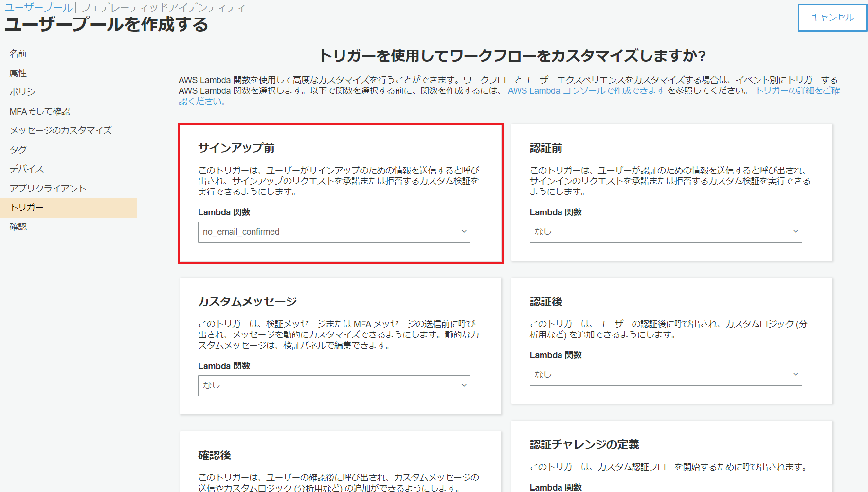
Task: Expand the 認証後 Lambda function dropdown
Action: 665,375
